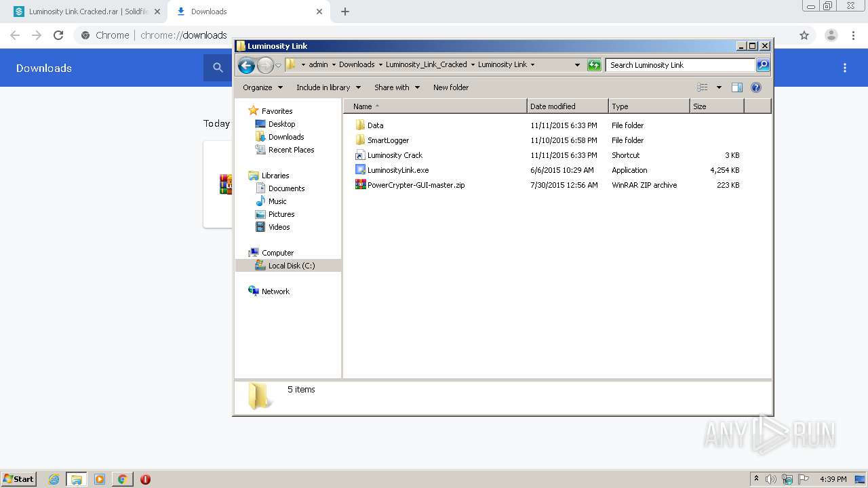Image resolution: width=868 pixels, height=488 pixels.
Task: Click the Chrome profile avatar icon
Action: (831, 35)
